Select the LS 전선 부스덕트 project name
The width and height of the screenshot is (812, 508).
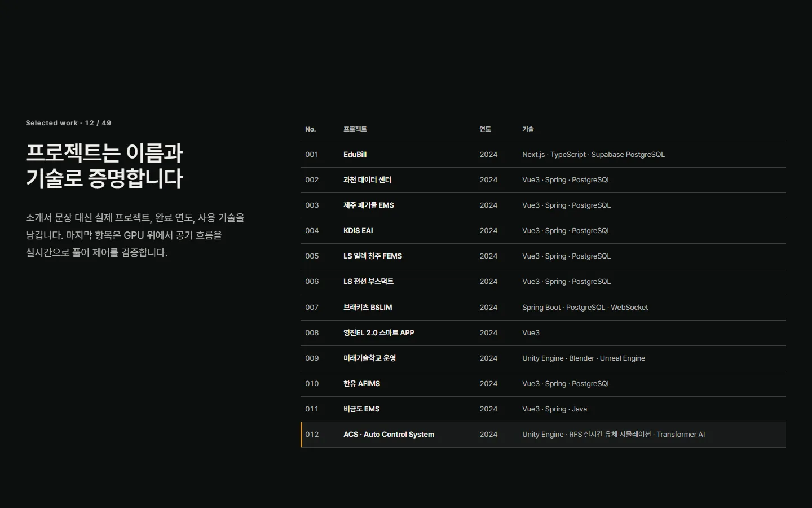[368, 282]
